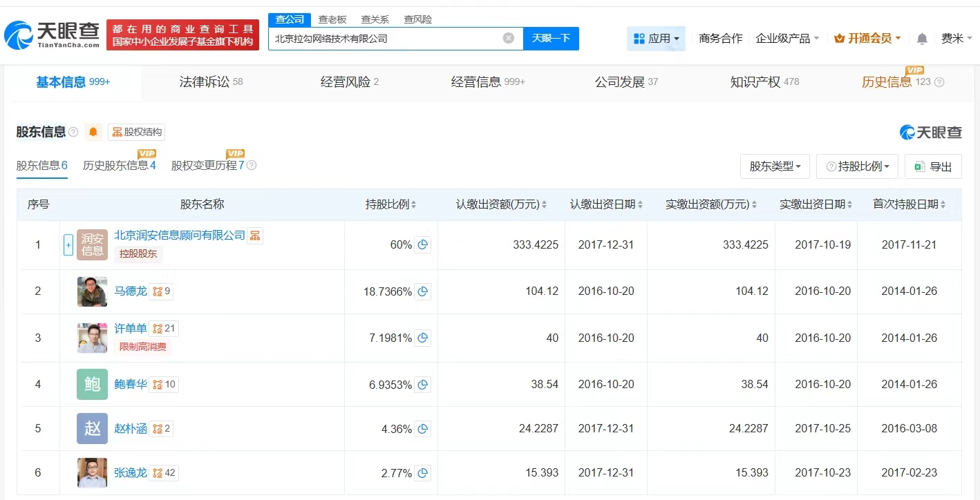Viewport: 980px width, 500px height.
Task: Open the 费米 user account menu
Action: click(957, 39)
